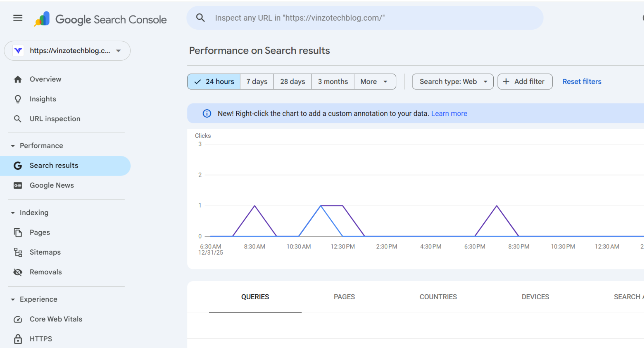The height and width of the screenshot is (348, 644).
Task: Click the Overview home icon
Action: [x=18, y=79]
